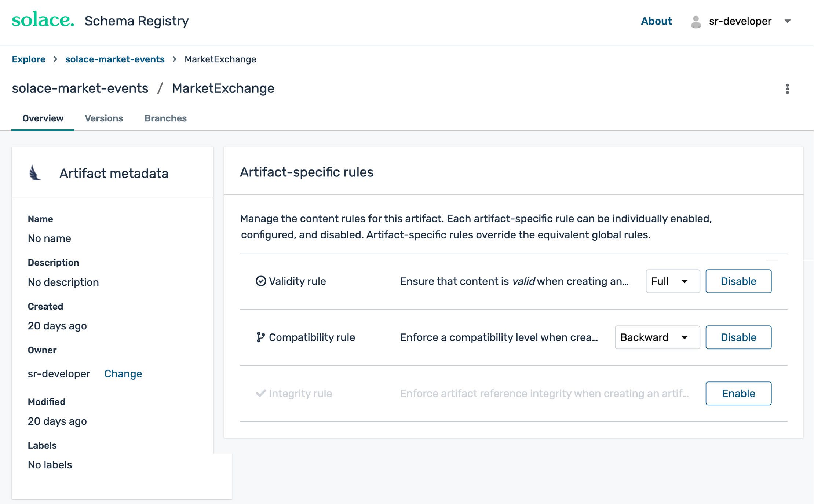This screenshot has width=814, height=504.
Task: Open the About link
Action: tap(656, 21)
